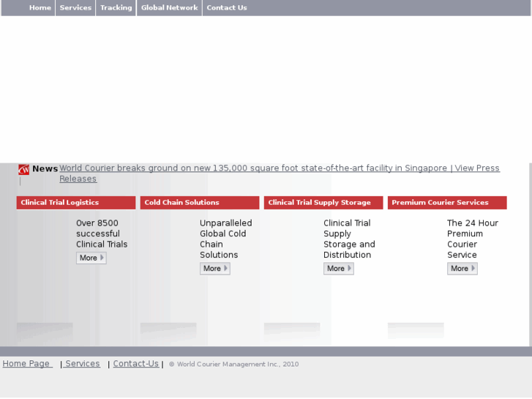
Task: Click More under The 24 Hour Premium Courier Service
Action: point(462,269)
